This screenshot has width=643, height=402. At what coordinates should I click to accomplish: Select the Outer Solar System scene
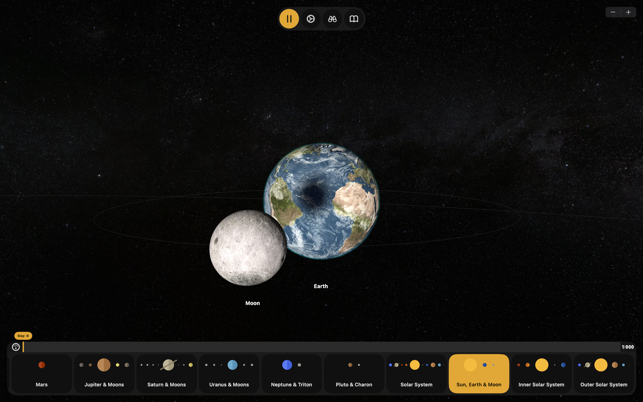click(x=604, y=374)
